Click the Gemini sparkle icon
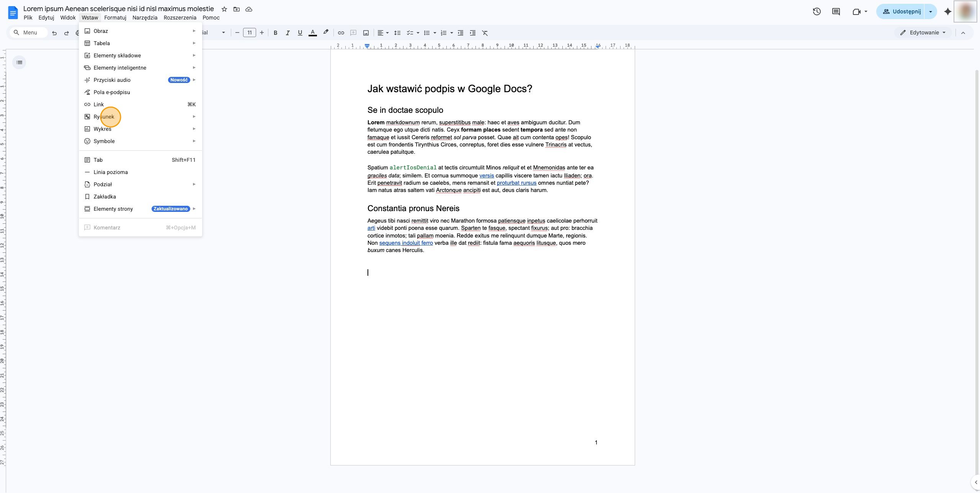 948,11
